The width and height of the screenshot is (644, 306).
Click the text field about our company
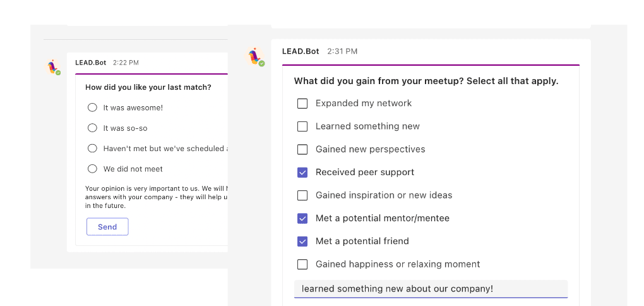(x=431, y=289)
